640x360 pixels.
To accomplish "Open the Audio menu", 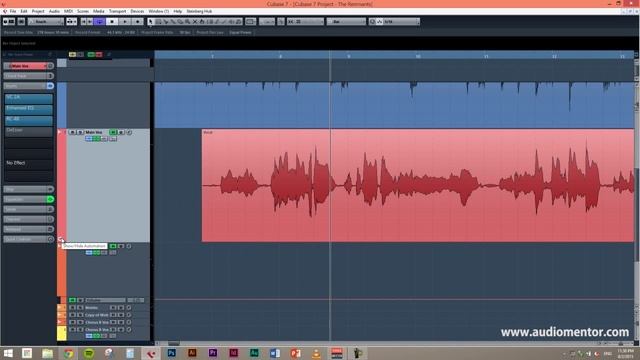I will pos(54,11).
